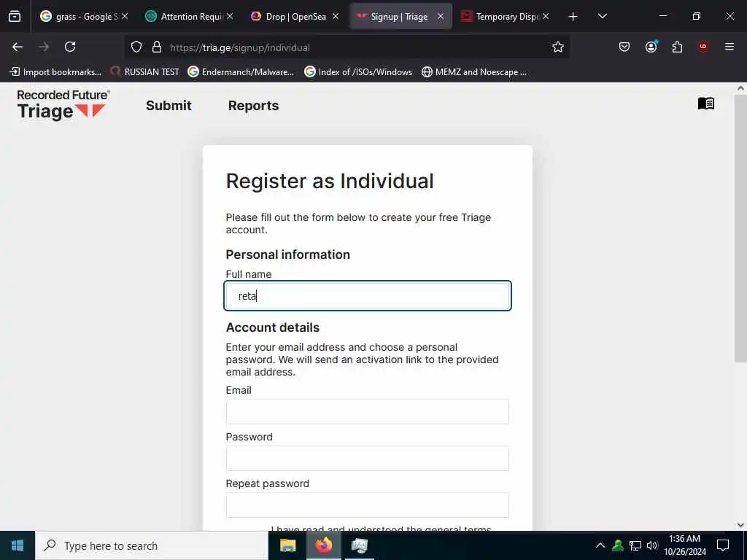Image resolution: width=747 pixels, height=560 pixels.
Task: Open the Firefox account icon
Action: [651, 47]
